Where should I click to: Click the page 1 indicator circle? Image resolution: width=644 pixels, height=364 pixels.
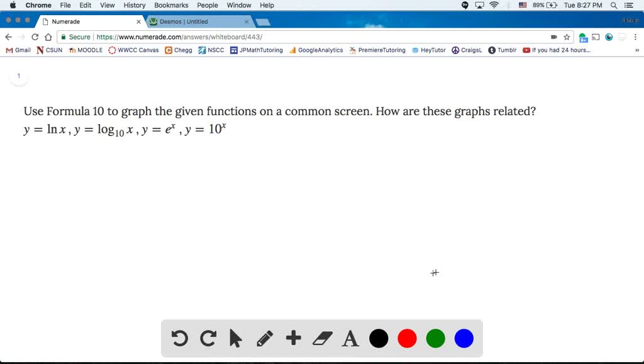click(x=19, y=76)
